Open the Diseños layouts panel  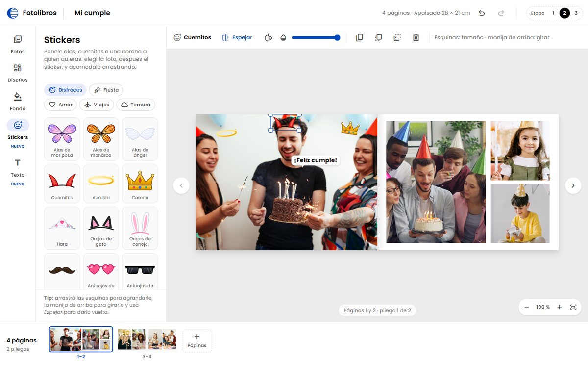click(x=18, y=73)
